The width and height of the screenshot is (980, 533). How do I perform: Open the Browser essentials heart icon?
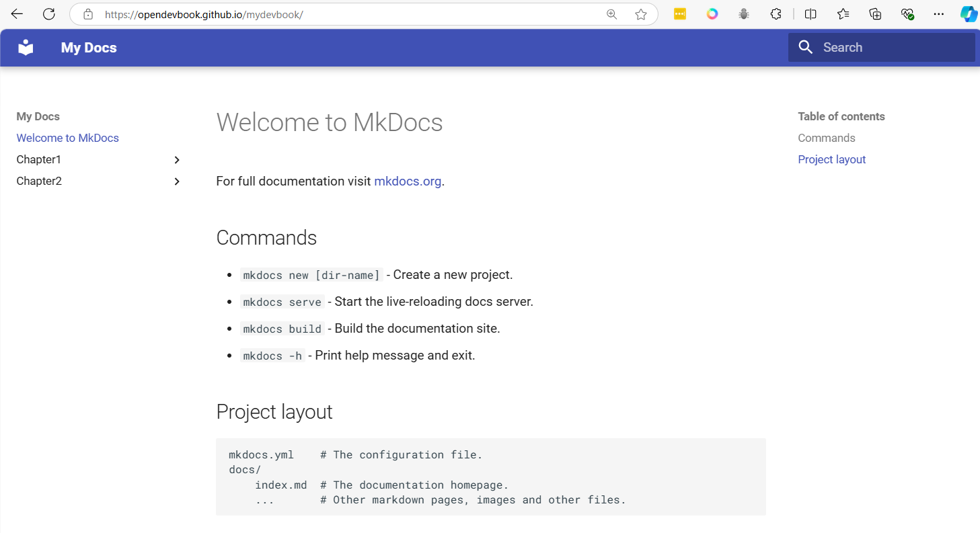tap(907, 14)
